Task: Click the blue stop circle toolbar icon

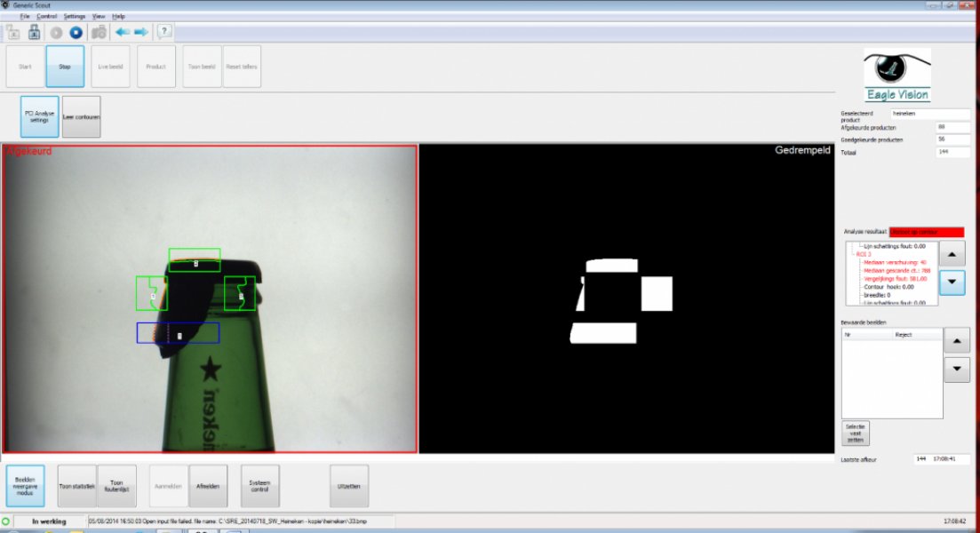Action: 76,32
